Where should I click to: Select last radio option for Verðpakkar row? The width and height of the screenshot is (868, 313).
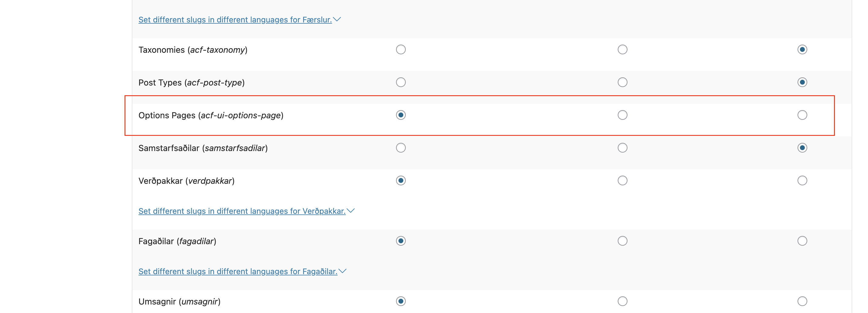pos(802,180)
